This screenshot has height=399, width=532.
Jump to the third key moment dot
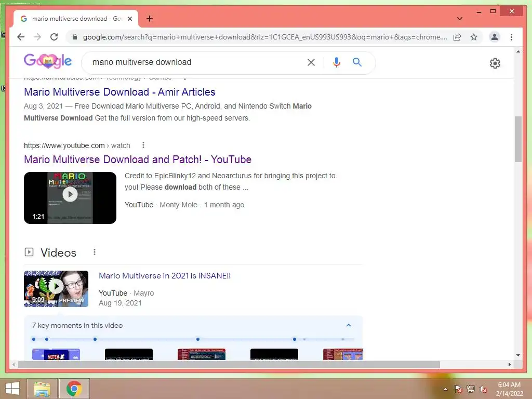pyautogui.click(x=95, y=339)
